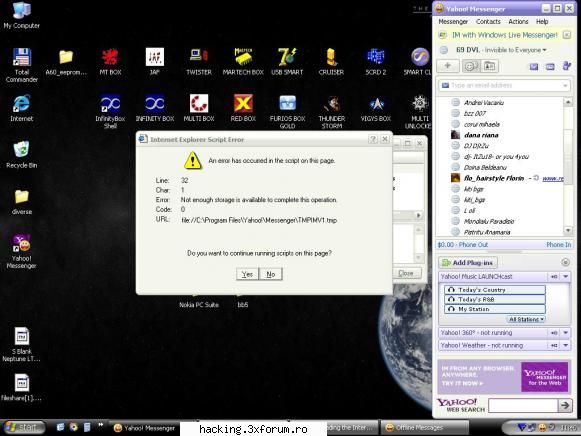This screenshot has width=581, height=436.
Task: Expand Yahoo! Weather plug-in dropdown arrow
Action: pos(565,345)
